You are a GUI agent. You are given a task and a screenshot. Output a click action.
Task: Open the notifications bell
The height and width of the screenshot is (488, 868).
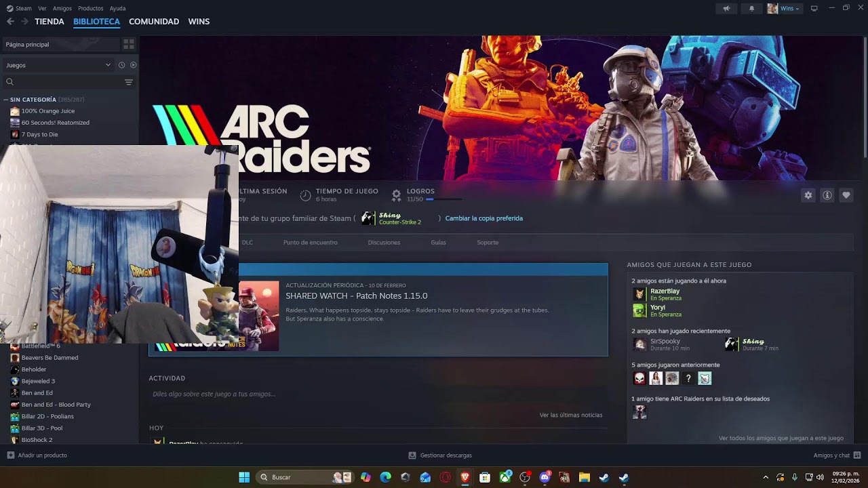coord(751,8)
